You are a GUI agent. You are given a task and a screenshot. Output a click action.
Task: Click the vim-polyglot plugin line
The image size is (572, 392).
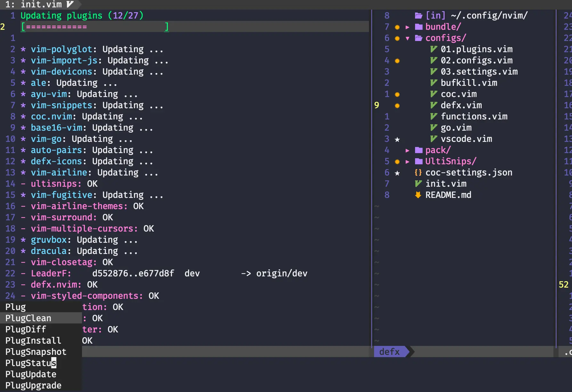(x=92, y=49)
